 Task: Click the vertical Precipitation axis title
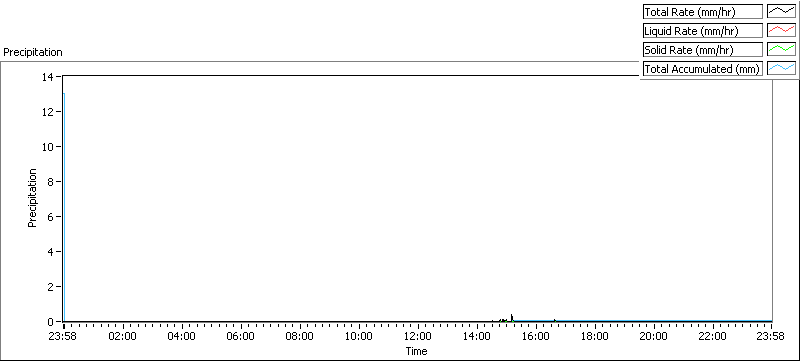(x=32, y=198)
